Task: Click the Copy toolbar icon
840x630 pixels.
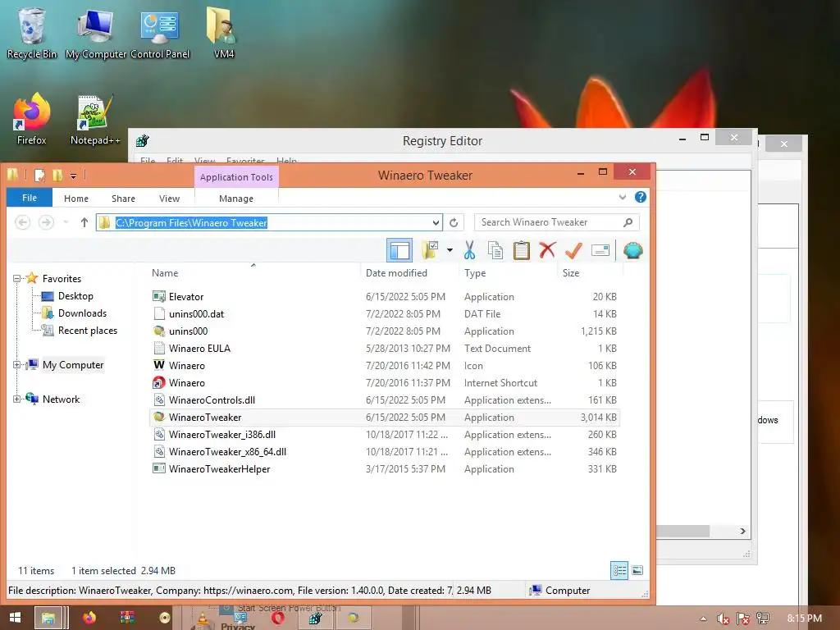Action: (495, 250)
